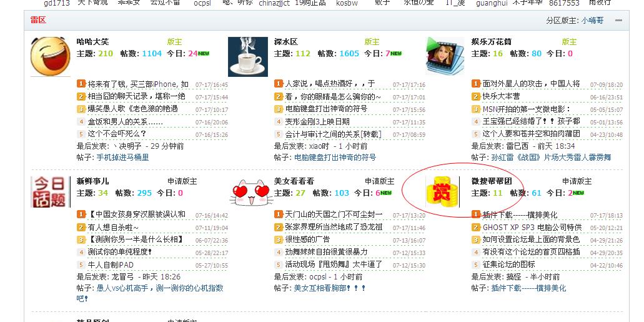Click 申请版主 next to 新鲜事儿
Image resolution: width=644 pixels, height=322 pixels.
click(x=182, y=181)
